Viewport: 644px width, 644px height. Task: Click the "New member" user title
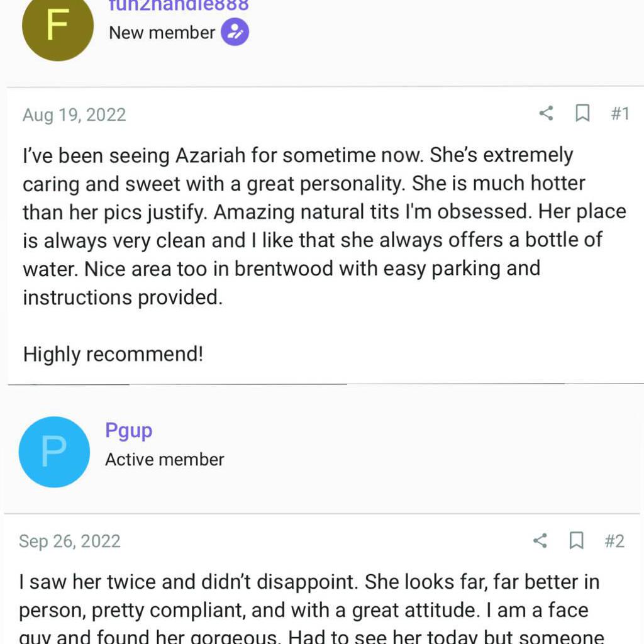tap(162, 33)
